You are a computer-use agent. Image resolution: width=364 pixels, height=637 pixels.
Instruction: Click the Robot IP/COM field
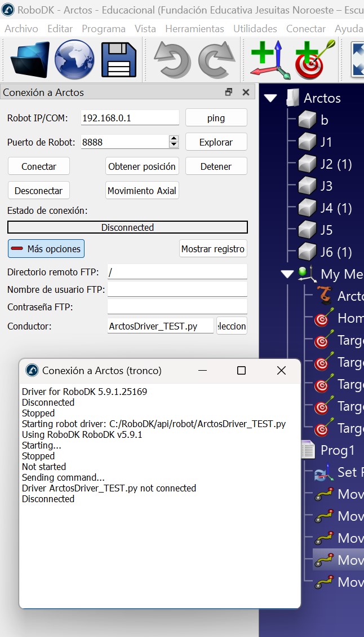pyautogui.click(x=130, y=118)
